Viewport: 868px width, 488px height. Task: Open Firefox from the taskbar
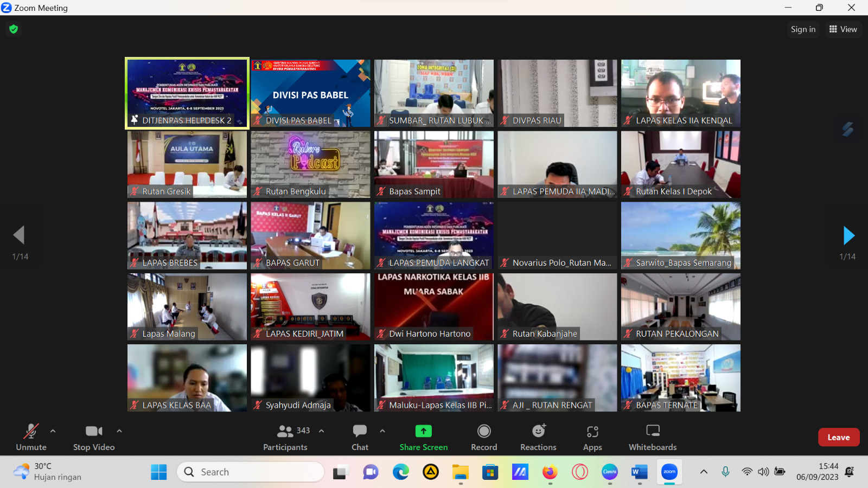[550, 472]
